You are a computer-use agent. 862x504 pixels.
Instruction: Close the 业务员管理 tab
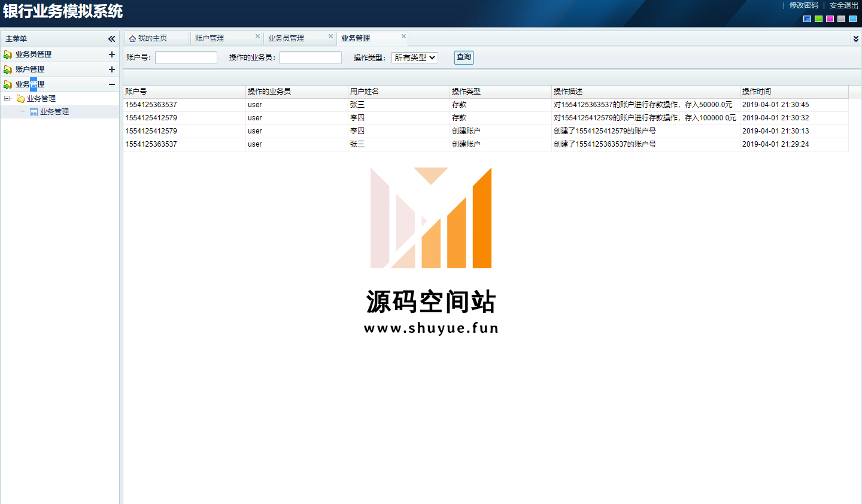[x=330, y=37]
